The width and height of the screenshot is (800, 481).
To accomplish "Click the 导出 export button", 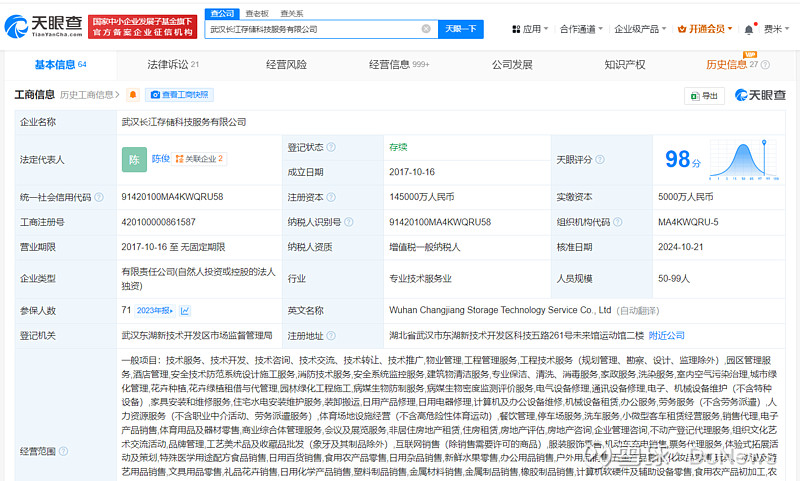I will [x=704, y=96].
